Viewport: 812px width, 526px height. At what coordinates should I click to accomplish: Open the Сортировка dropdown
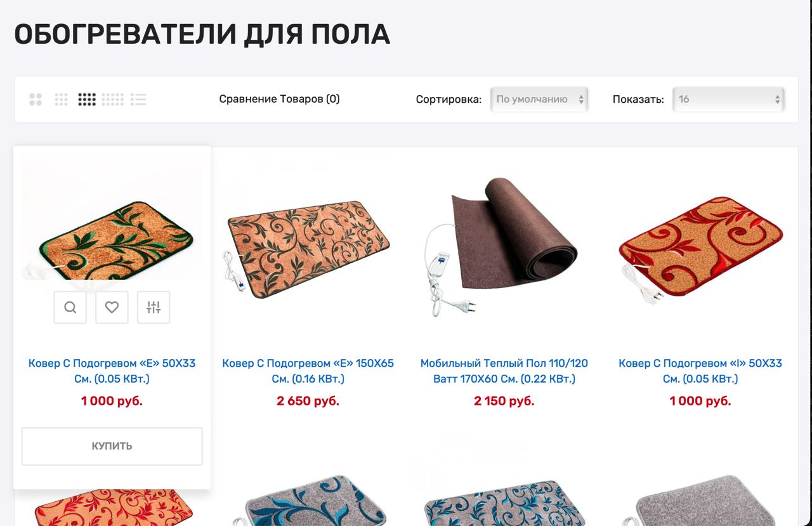click(x=539, y=100)
